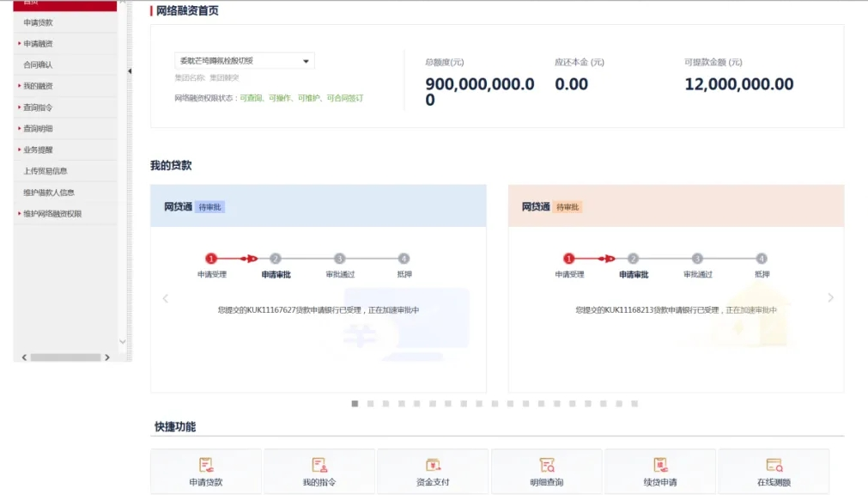
Task: Show next loan card with right carousel arrow
Action: 830,297
